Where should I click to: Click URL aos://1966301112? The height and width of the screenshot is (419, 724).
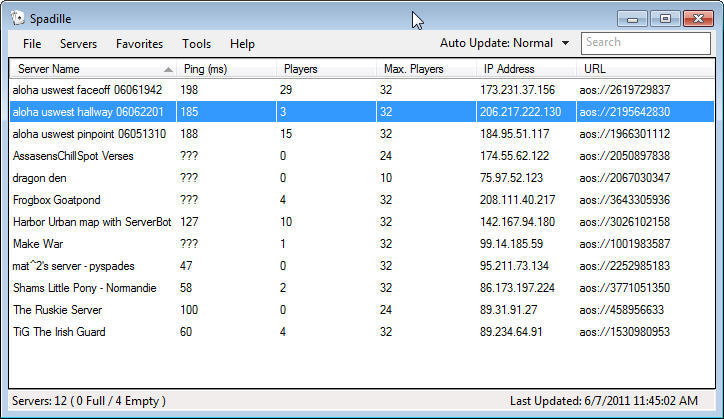(625, 134)
